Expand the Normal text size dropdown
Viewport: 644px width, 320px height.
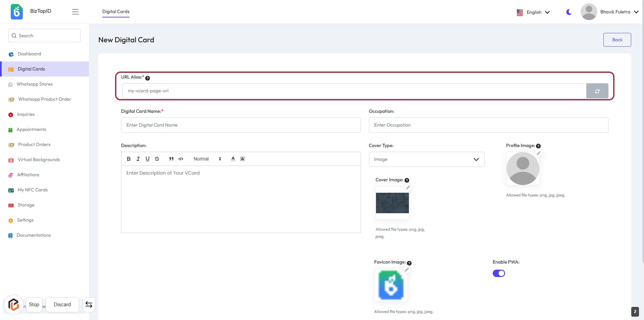point(207,159)
